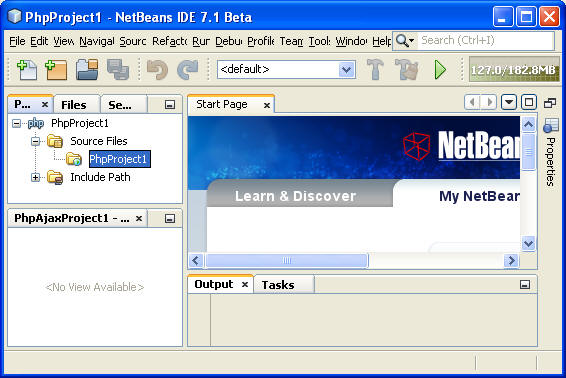Expand the Include Path node
Screen dimensions: 566x378
click(x=35, y=177)
